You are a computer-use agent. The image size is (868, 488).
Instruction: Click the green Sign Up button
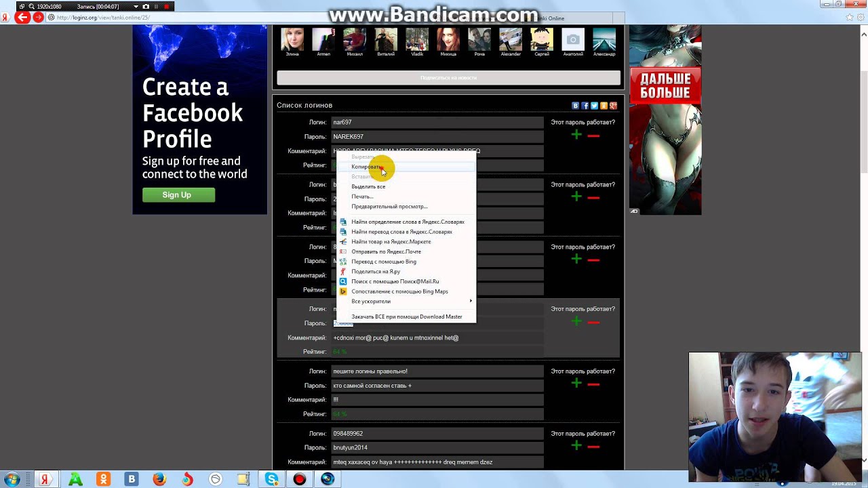178,195
